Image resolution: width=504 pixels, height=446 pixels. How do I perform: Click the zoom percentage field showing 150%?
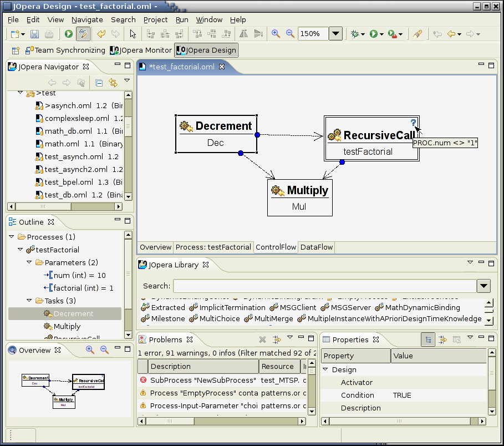pyautogui.click(x=313, y=34)
